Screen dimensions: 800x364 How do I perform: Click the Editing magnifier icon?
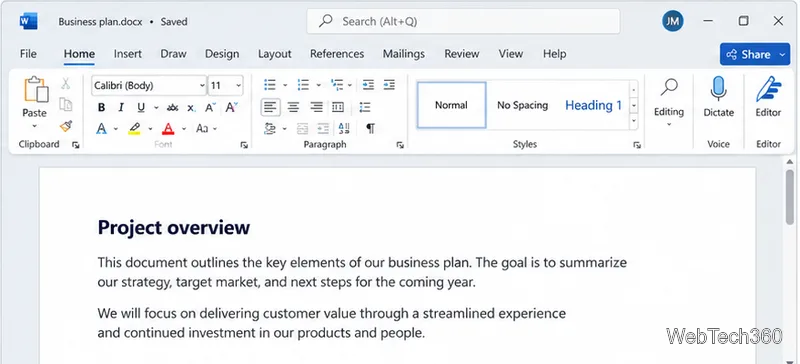click(668, 87)
